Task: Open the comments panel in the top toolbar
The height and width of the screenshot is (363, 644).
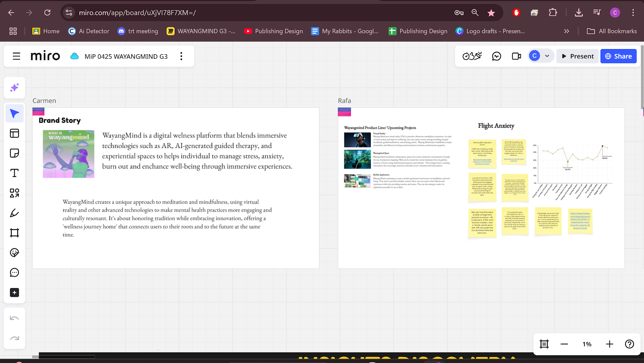Action: (497, 56)
